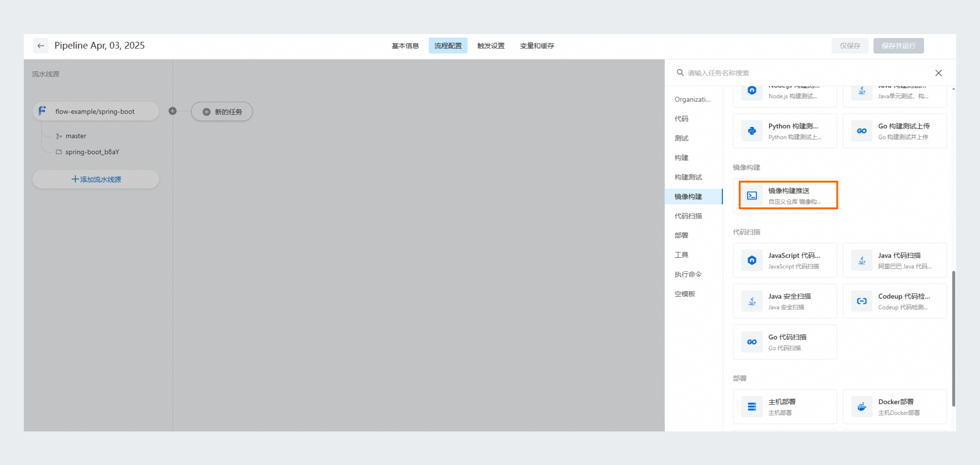980x465 pixels.
Task: Click the plus circle after the flow-example source
Action: (x=172, y=111)
